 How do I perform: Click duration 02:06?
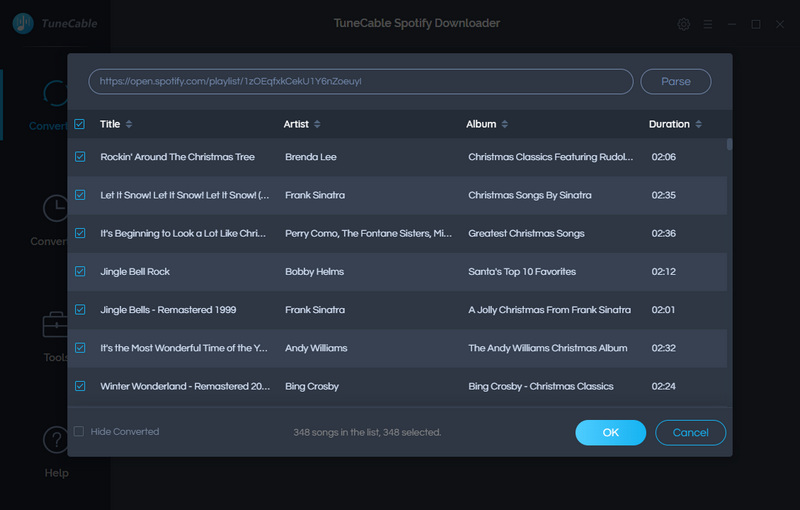[x=663, y=157]
